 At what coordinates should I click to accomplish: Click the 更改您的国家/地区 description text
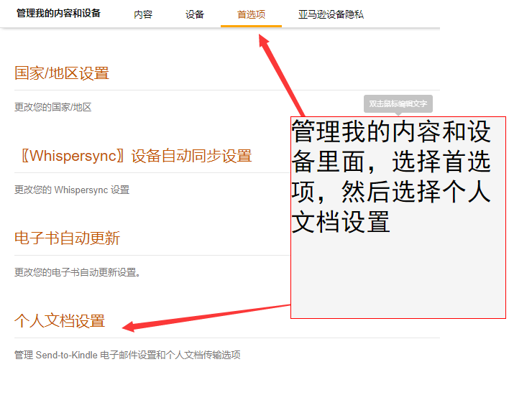point(53,108)
